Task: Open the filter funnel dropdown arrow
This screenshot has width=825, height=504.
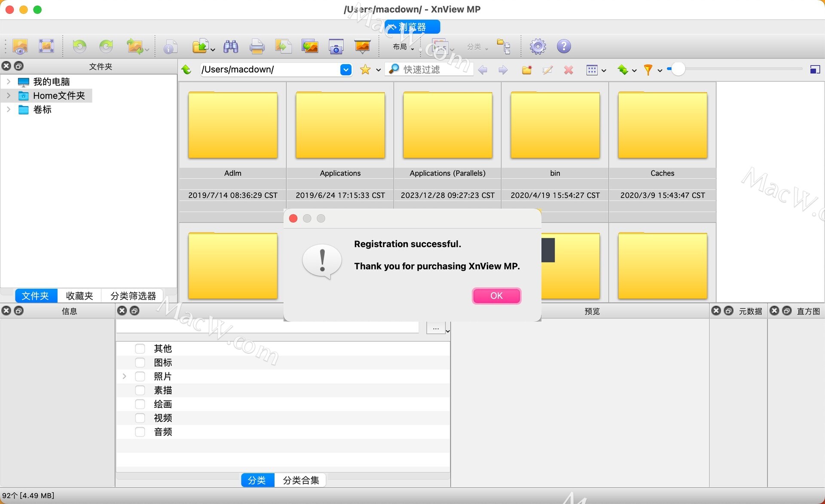Action: tap(660, 70)
